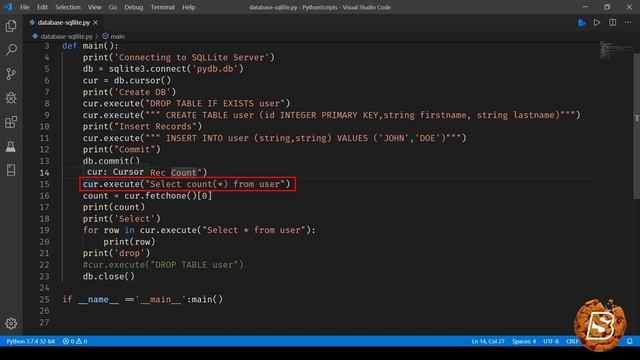Open the Help menu
Screen dimensions: 640x360
(x=189, y=7)
